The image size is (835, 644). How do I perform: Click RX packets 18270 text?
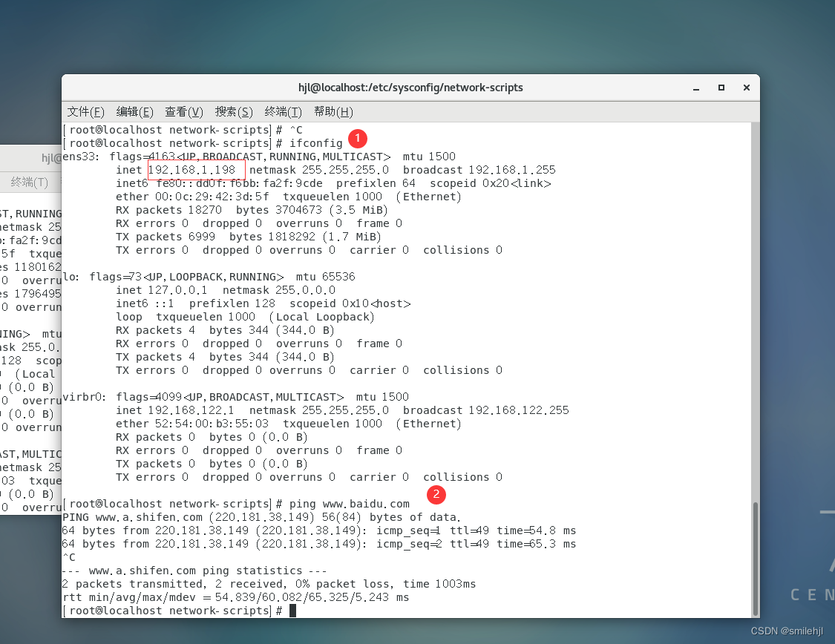[168, 210]
